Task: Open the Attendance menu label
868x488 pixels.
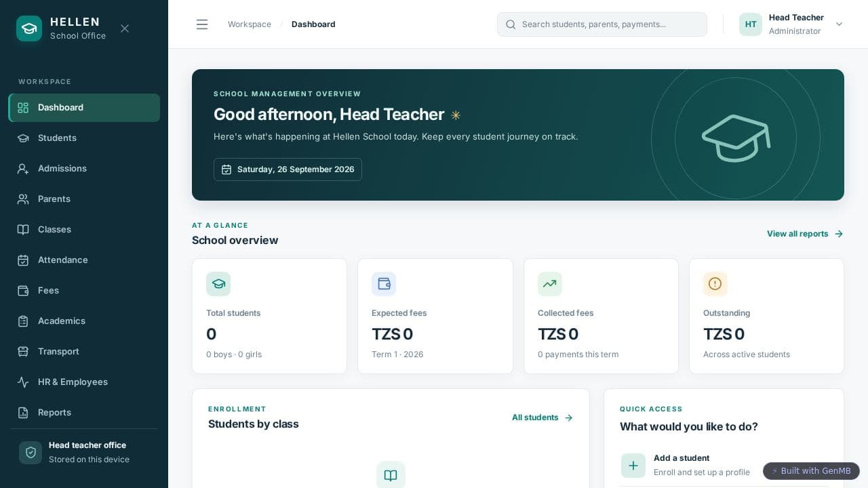Action: pyautogui.click(x=63, y=260)
